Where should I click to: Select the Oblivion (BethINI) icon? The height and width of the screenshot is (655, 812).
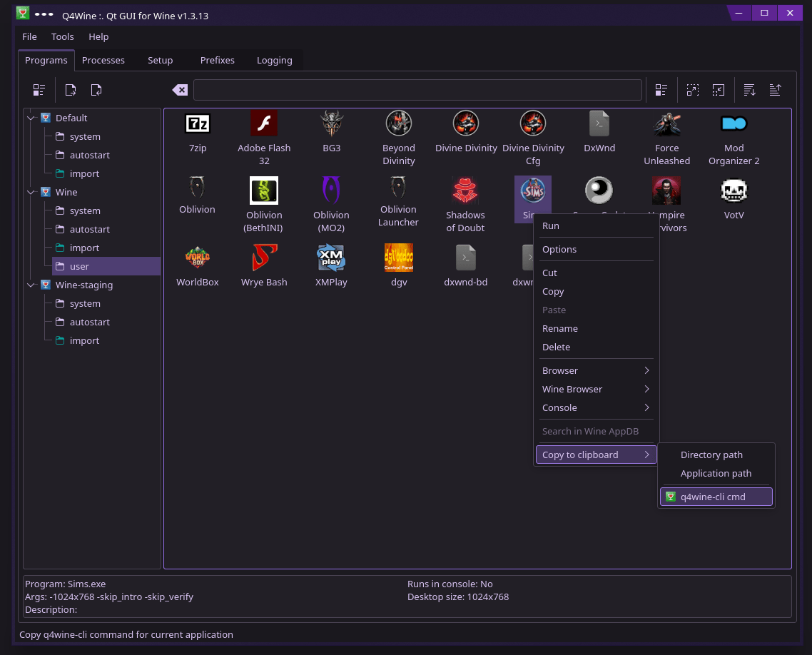pyautogui.click(x=264, y=191)
